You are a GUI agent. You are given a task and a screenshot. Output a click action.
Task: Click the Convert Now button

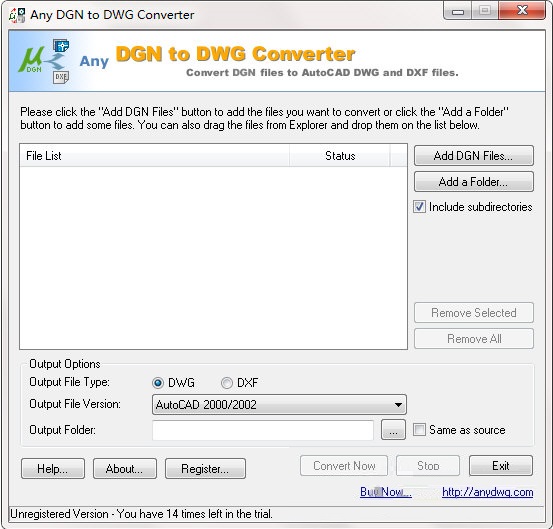click(344, 466)
